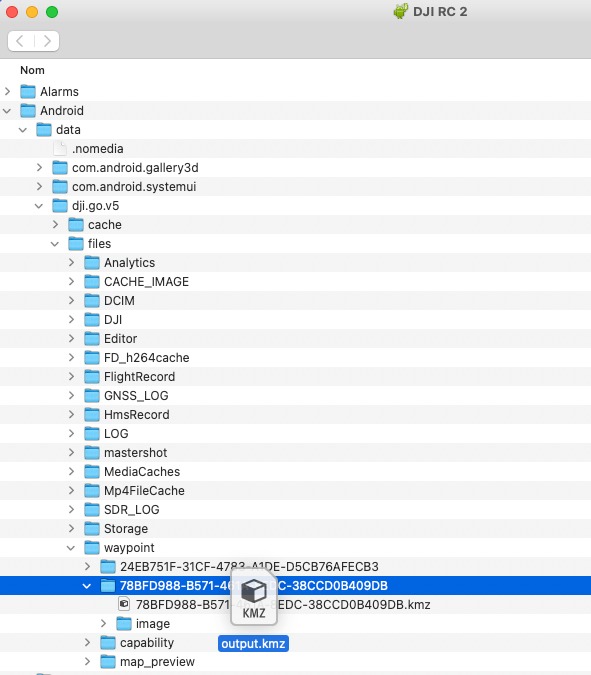Expand the map_preview folder
The height and width of the screenshot is (675, 591).
(87, 662)
